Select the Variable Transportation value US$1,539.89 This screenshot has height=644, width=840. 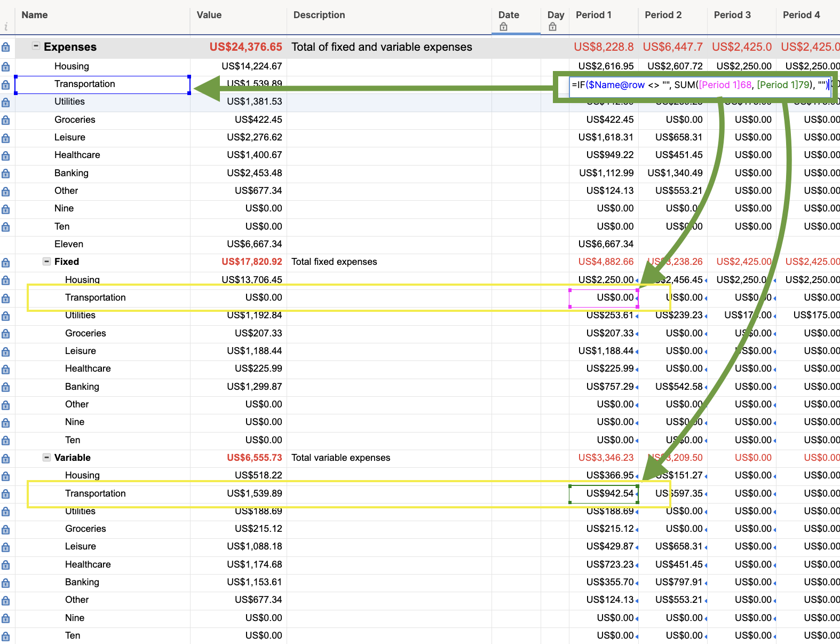point(239,493)
